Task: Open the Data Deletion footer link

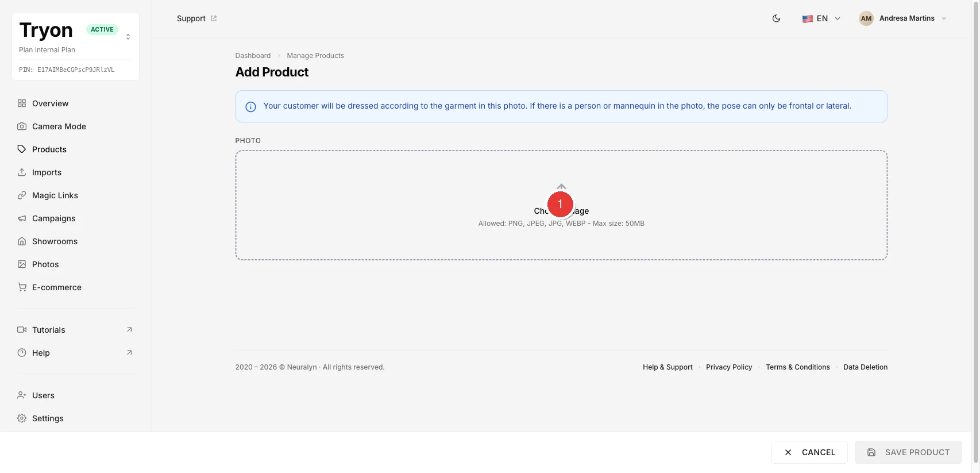Action: 866,367
